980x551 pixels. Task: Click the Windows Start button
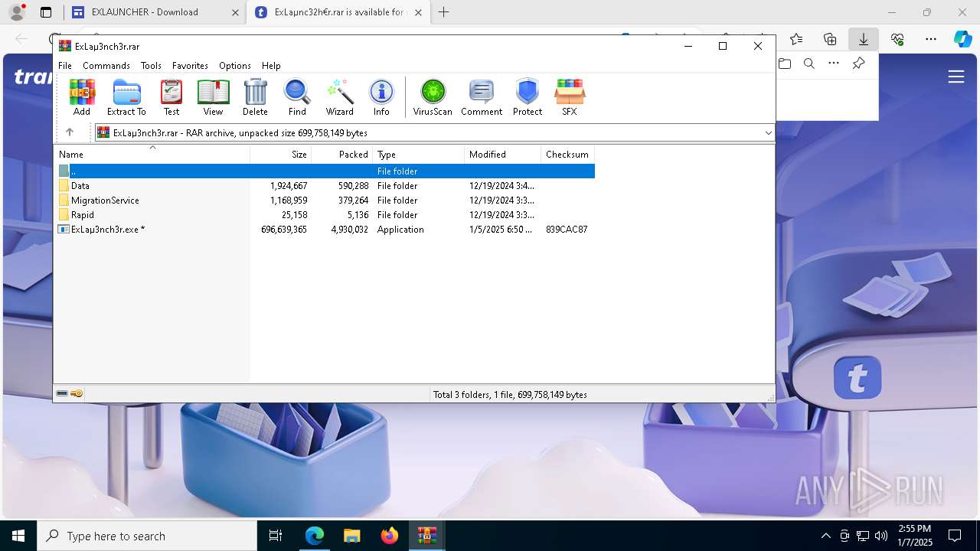pos(18,536)
